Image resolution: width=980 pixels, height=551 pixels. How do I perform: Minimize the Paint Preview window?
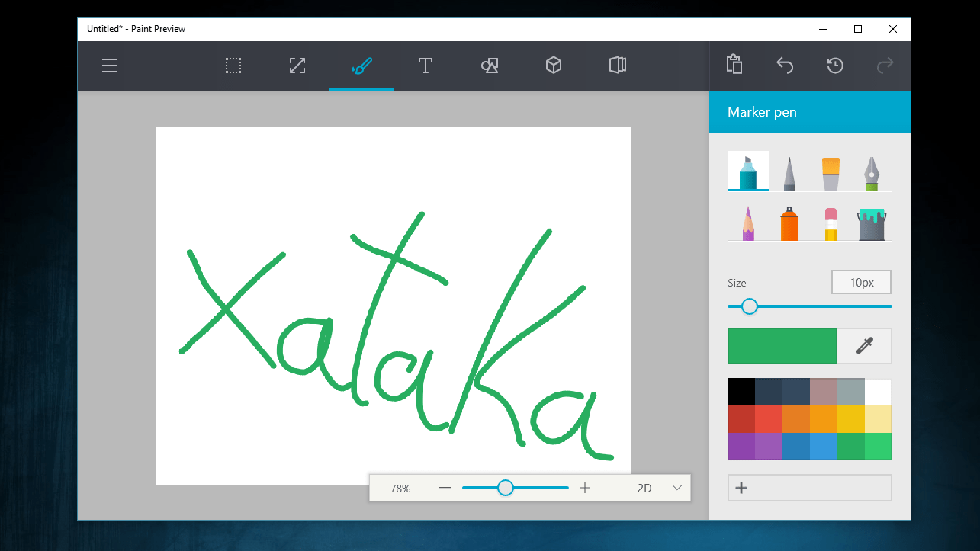(823, 29)
